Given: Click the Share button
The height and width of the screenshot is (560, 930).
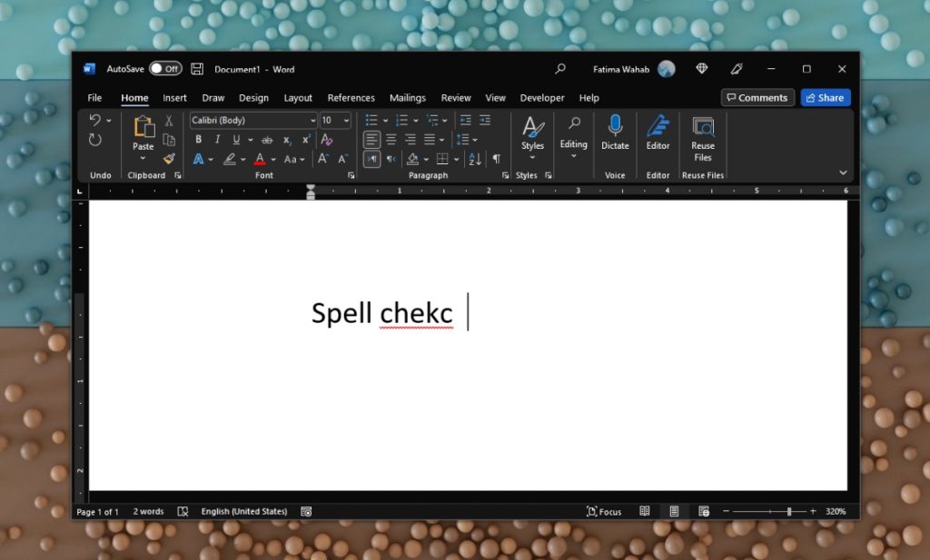Looking at the screenshot, I should 825,97.
